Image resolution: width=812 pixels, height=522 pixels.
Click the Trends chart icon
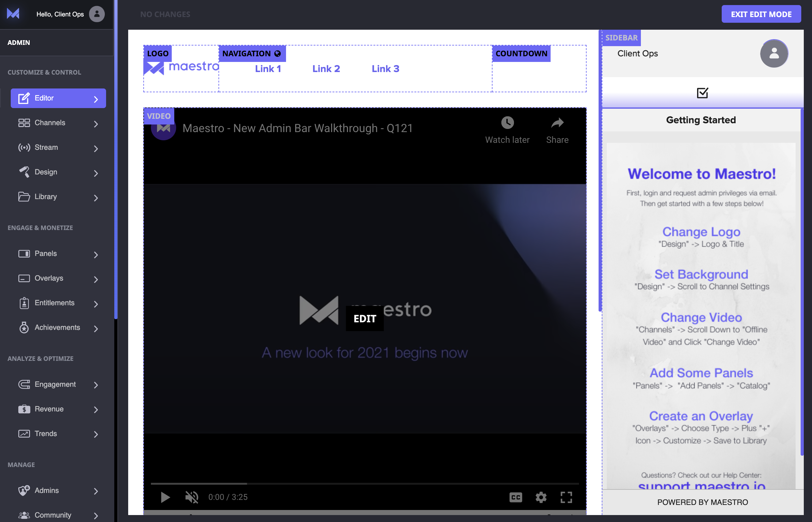pos(24,434)
